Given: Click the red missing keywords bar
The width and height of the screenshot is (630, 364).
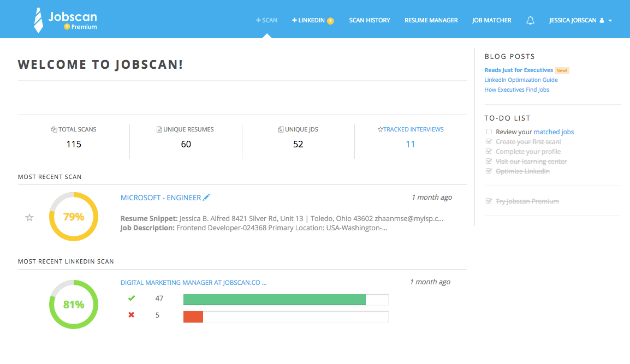Looking at the screenshot, I should 193,317.
